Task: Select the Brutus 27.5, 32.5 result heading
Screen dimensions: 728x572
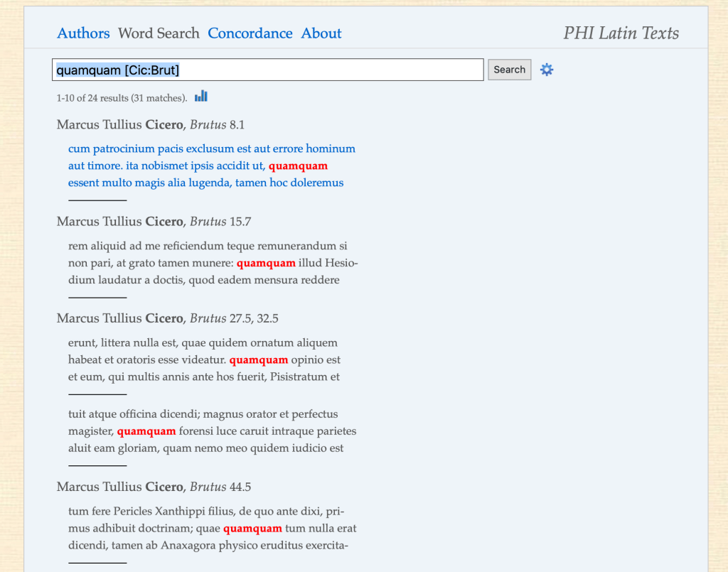Action: (x=167, y=318)
